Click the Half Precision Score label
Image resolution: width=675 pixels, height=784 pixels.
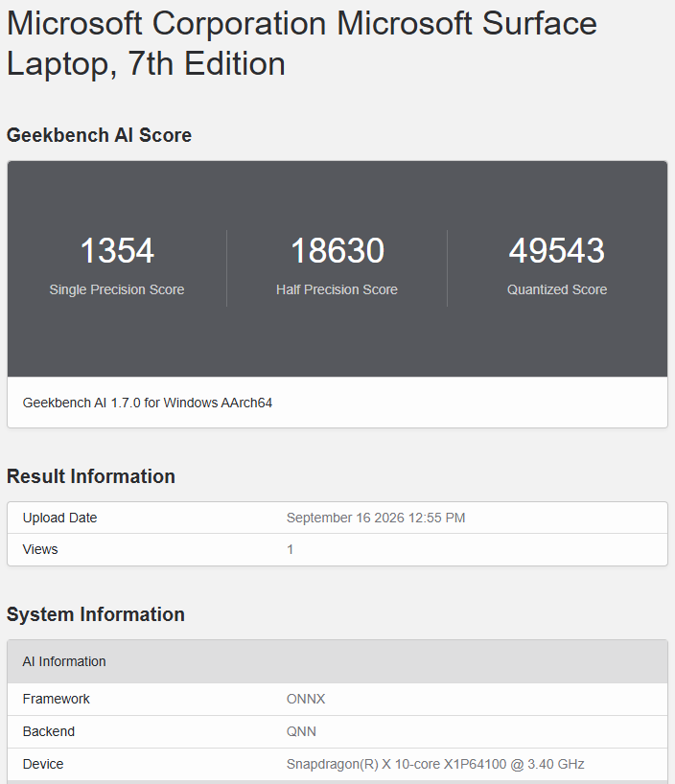(337, 289)
